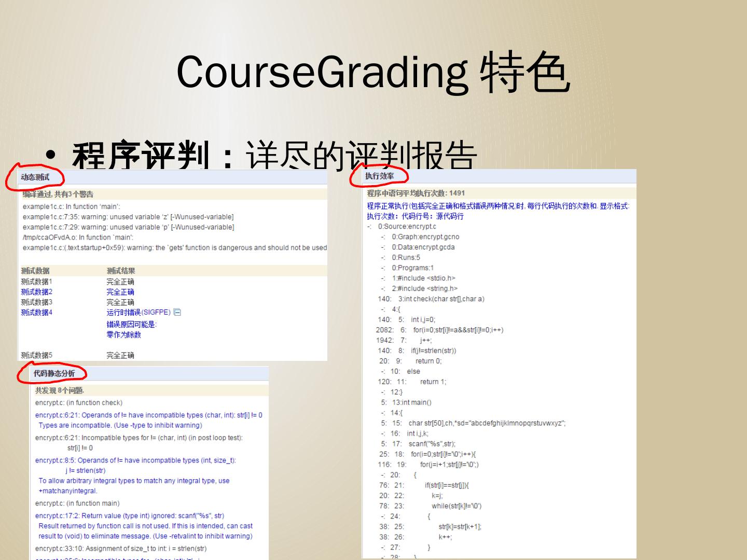
Task: Click the 零作为除数 error reason
Action: click(x=124, y=334)
